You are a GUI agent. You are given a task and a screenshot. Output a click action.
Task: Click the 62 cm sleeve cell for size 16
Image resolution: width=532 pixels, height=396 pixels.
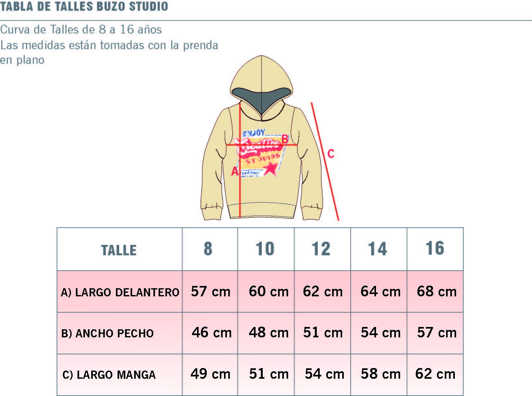pyautogui.click(x=435, y=374)
